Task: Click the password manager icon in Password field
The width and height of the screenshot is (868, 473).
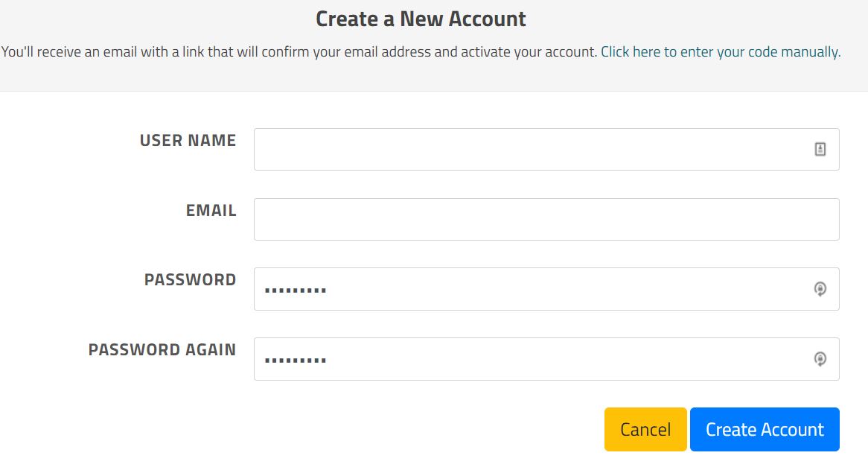Action: tap(820, 289)
